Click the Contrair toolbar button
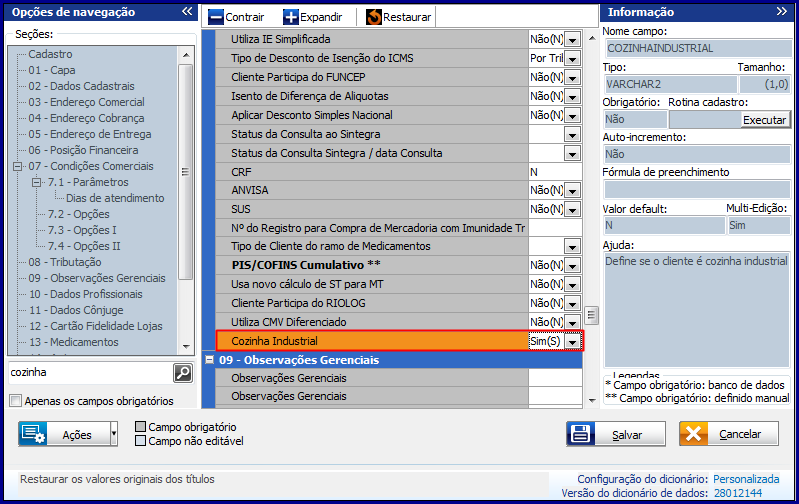 [237, 17]
